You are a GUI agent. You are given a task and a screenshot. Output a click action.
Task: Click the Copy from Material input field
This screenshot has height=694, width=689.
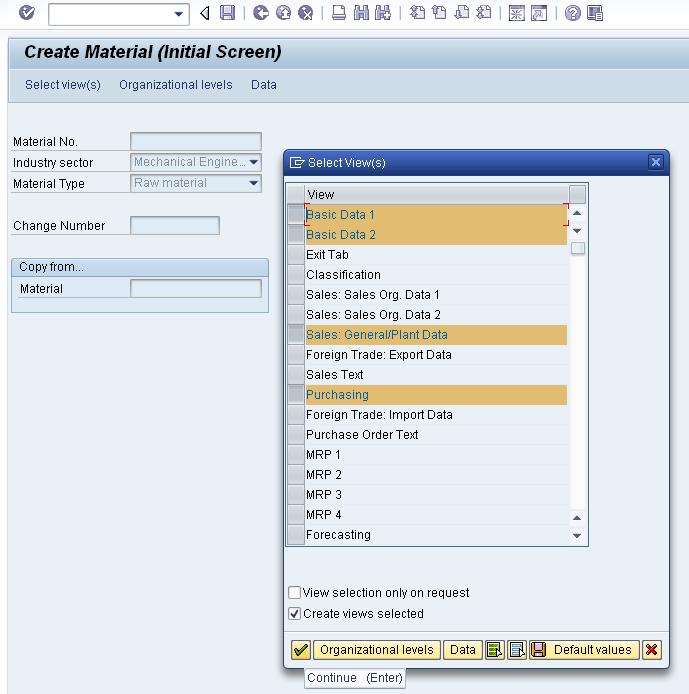196,288
